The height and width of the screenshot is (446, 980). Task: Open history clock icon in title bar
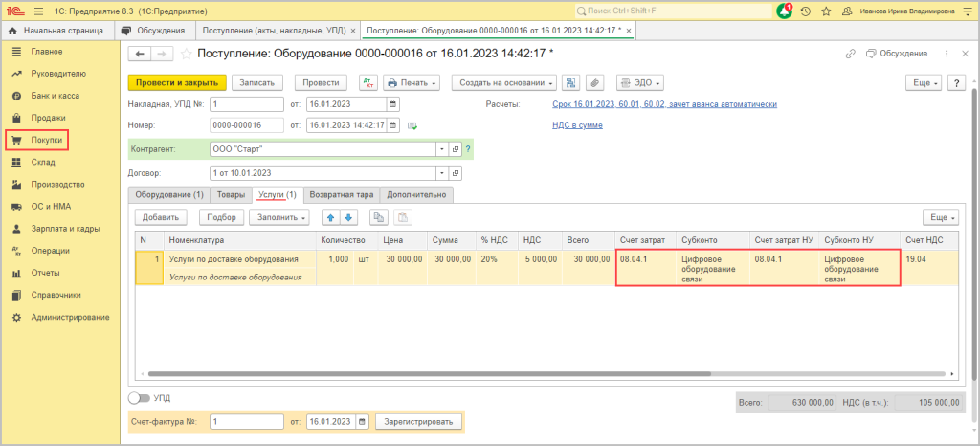806,11
